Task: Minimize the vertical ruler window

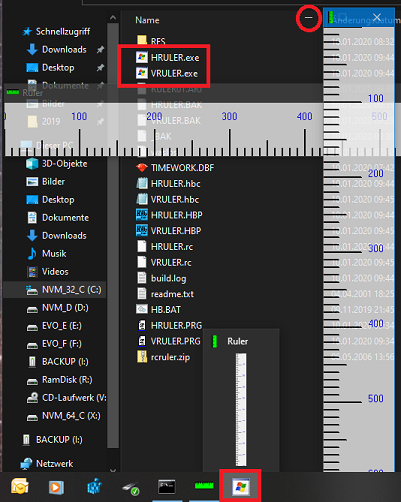Action: coord(309,17)
